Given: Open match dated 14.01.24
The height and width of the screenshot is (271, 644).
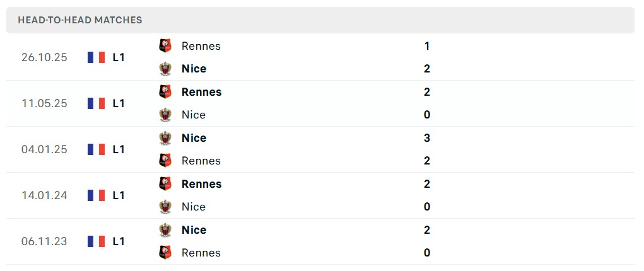Looking at the screenshot, I should coord(44,195).
